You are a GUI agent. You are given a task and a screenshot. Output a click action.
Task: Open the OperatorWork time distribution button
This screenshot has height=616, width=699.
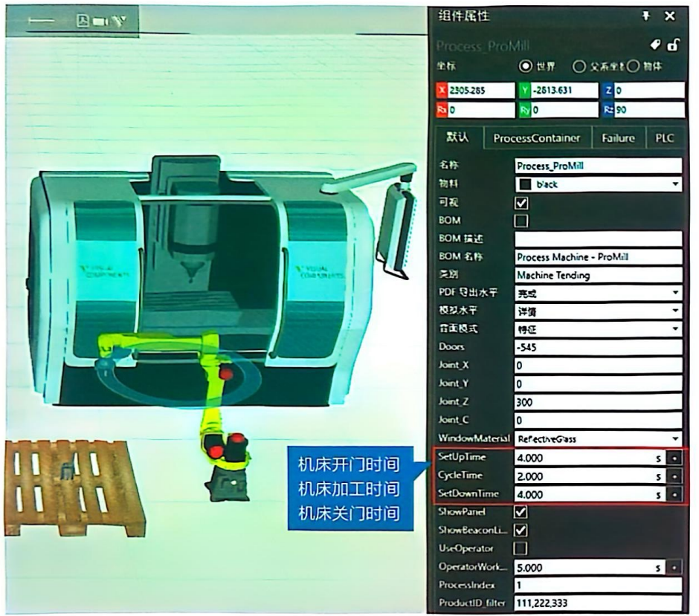674,568
